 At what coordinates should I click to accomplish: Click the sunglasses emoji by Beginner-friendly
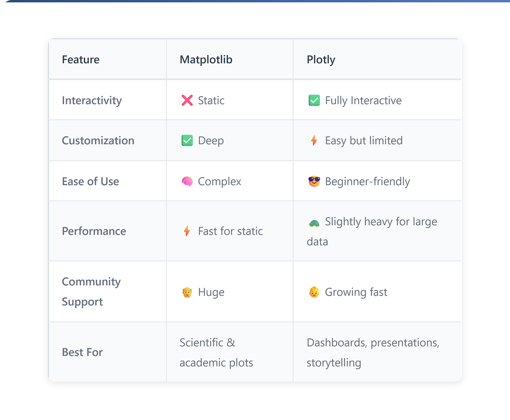pyautogui.click(x=314, y=181)
